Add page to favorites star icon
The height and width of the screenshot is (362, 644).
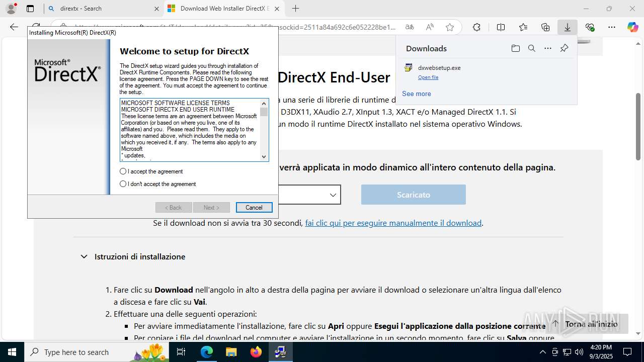[450, 27]
